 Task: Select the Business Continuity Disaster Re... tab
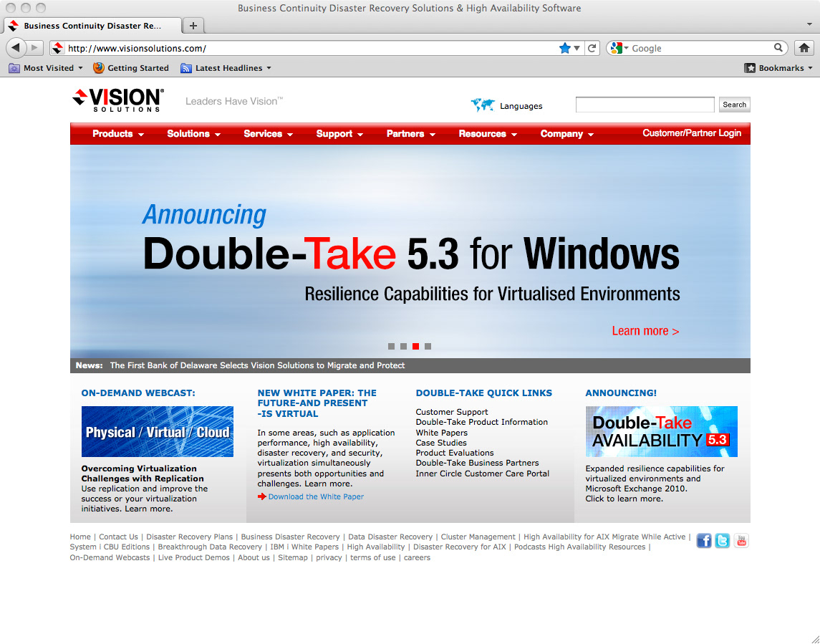[93, 26]
